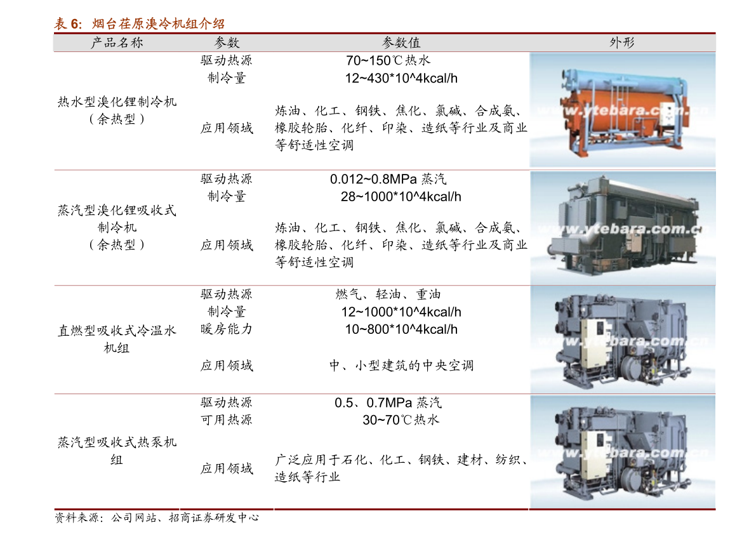The height and width of the screenshot is (537, 756).
Task: Click the value 70~150℃热水
Action: (x=388, y=60)
